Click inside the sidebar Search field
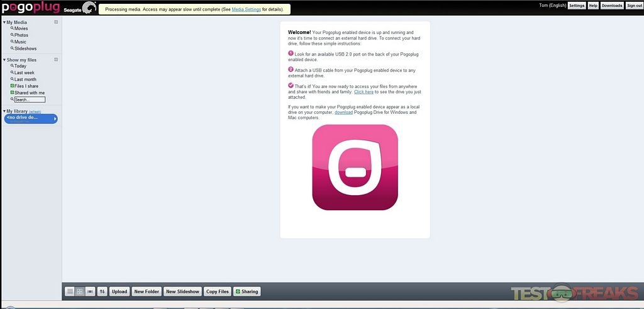The width and height of the screenshot is (644, 309). click(x=30, y=99)
